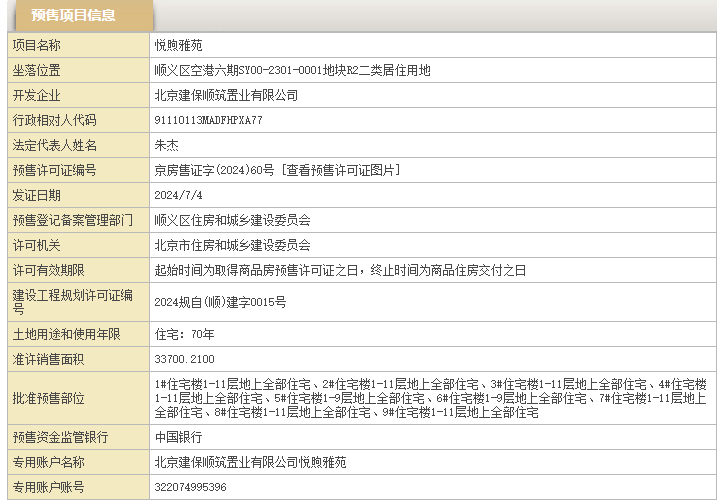721x504 pixels.
Task: Click the 顺义区住房和城乡建设委员会 department value
Action: 232,220
